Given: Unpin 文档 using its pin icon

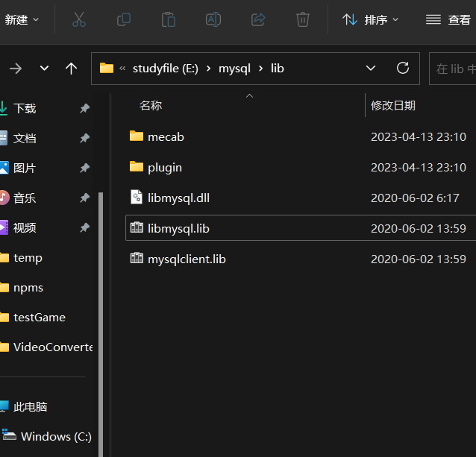Looking at the screenshot, I should click(85, 138).
